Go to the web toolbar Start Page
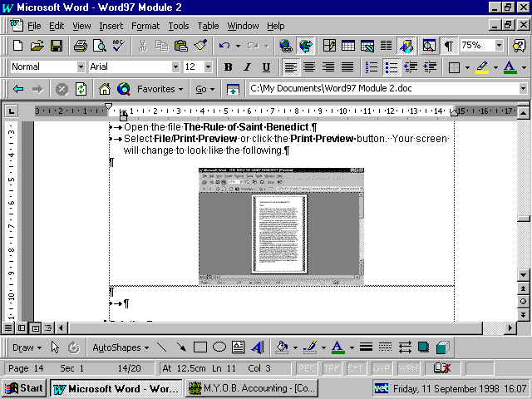Viewport: 532px width, 399px height. 104,88
